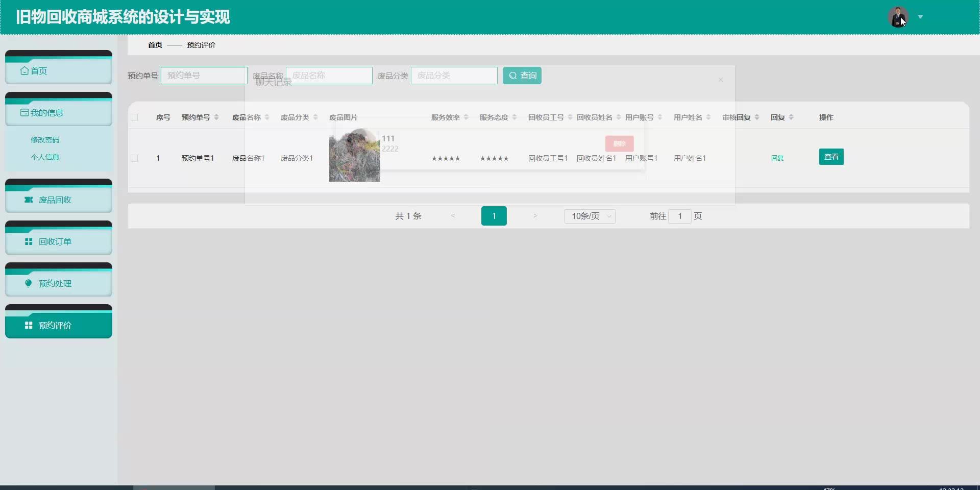Viewport: 980px width, 490px height.
Task: Sort by the 服务效率 column arrows
Action: click(x=466, y=117)
